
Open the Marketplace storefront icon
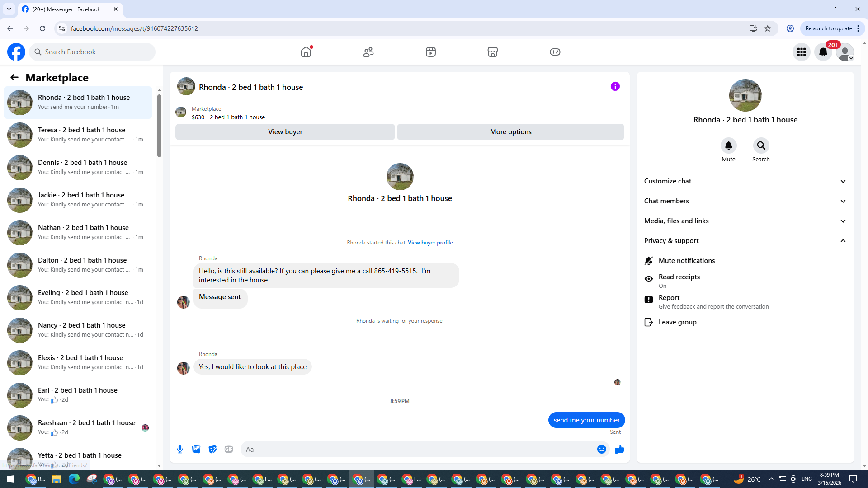(493, 52)
